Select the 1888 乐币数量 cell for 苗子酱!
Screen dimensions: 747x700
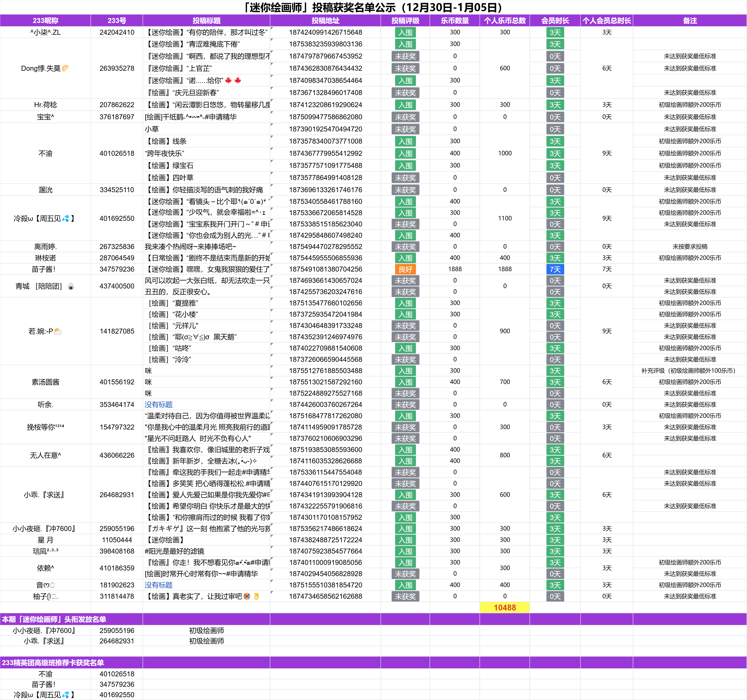pos(455,269)
